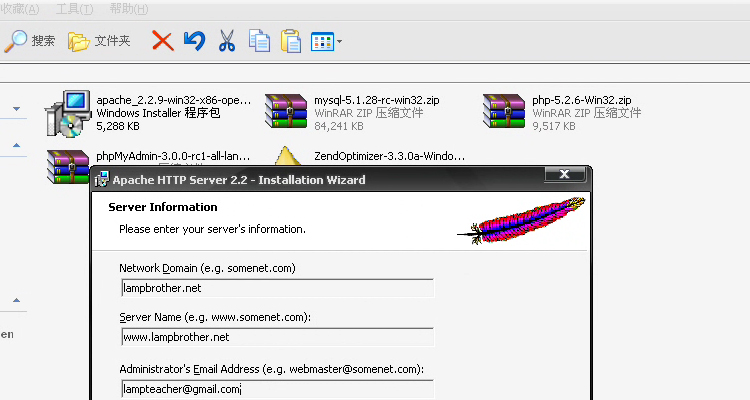Click the installer icon in the Apache Installation Wizard title bar
The width and height of the screenshot is (750, 400).
(102, 179)
